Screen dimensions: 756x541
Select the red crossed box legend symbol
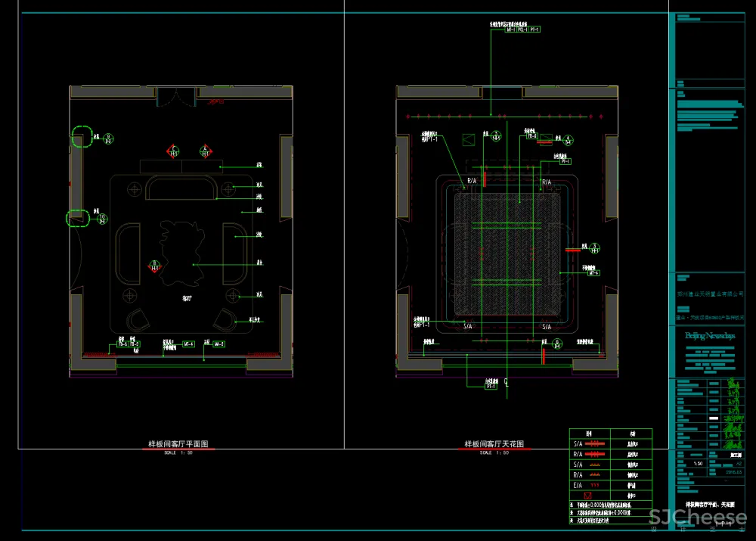(x=578, y=495)
